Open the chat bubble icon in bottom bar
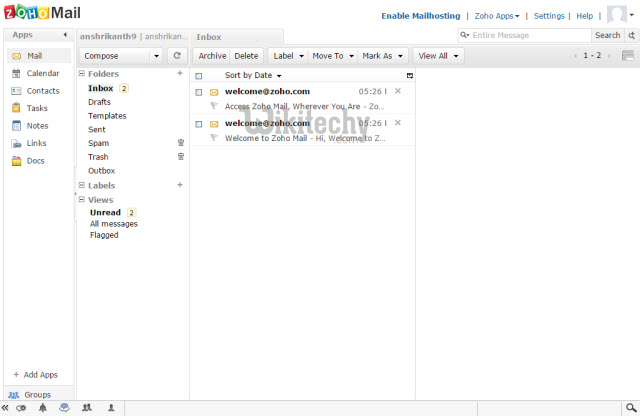 click(64, 407)
